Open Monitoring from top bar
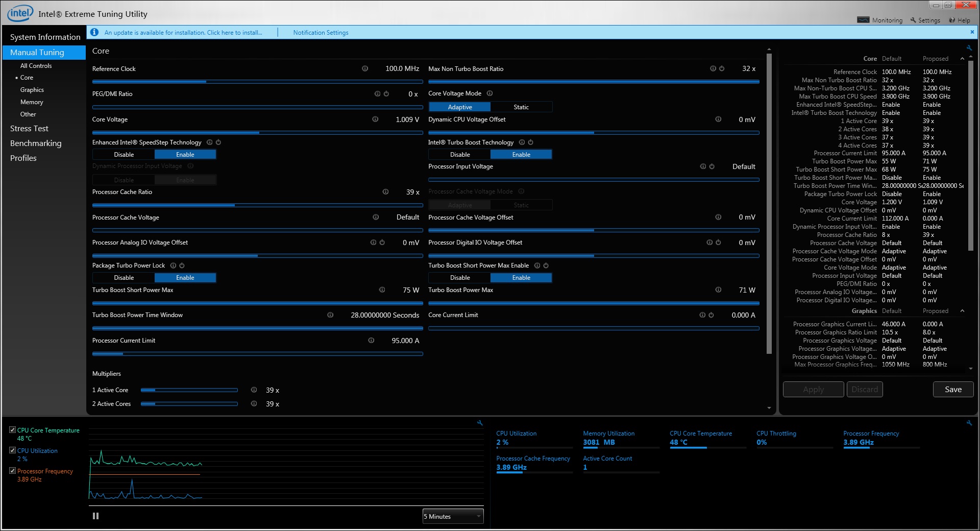Viewport: 980px width, 531px height. coord(880,20)
